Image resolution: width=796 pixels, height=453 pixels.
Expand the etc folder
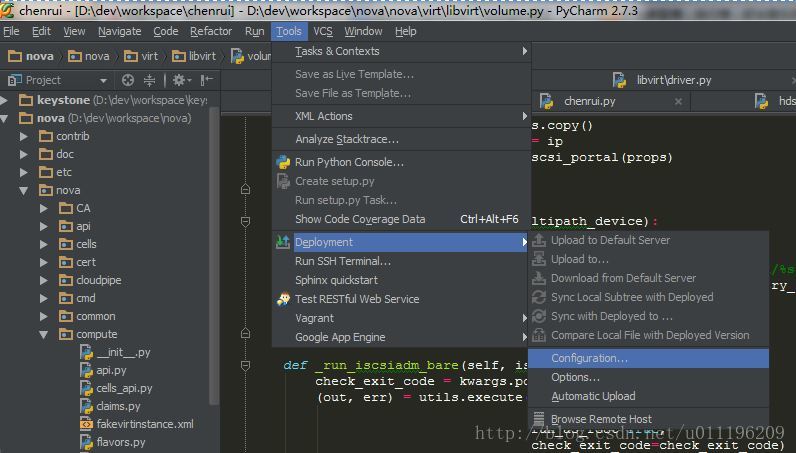[x=23, y=172]
